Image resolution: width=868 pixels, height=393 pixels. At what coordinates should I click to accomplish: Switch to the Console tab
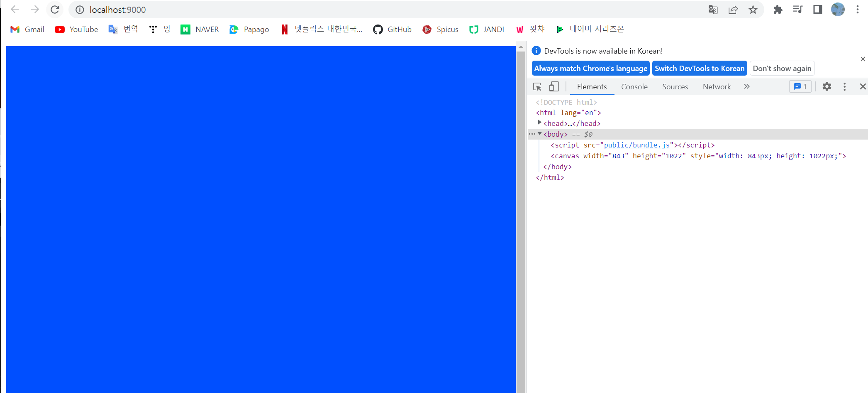tap(634, 86)
